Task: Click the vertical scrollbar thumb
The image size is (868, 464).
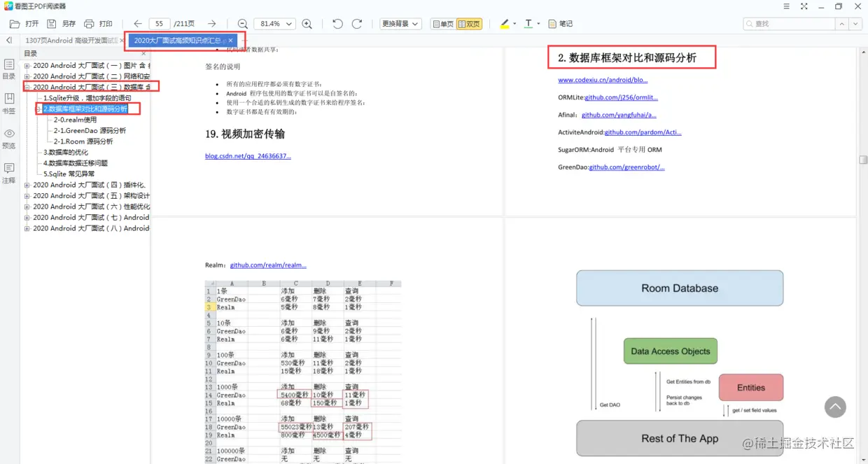Action: point(863,160)
